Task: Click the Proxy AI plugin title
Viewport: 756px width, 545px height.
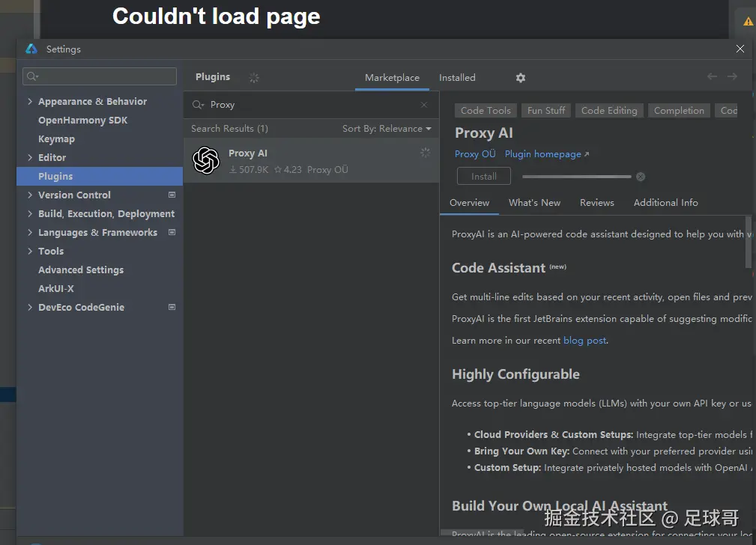Action: tap(483, 133)
